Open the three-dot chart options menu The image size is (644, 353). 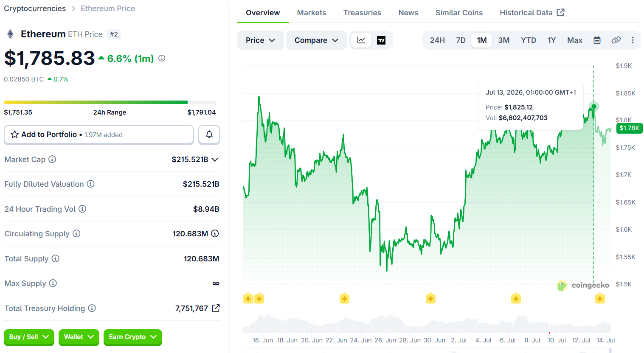633,40
